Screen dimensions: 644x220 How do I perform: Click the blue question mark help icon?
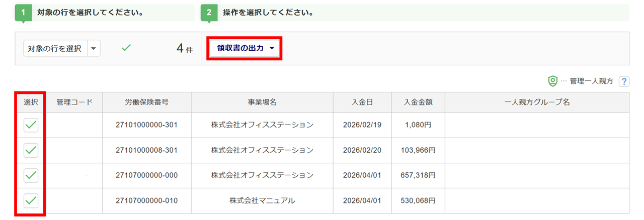(624, 81)
